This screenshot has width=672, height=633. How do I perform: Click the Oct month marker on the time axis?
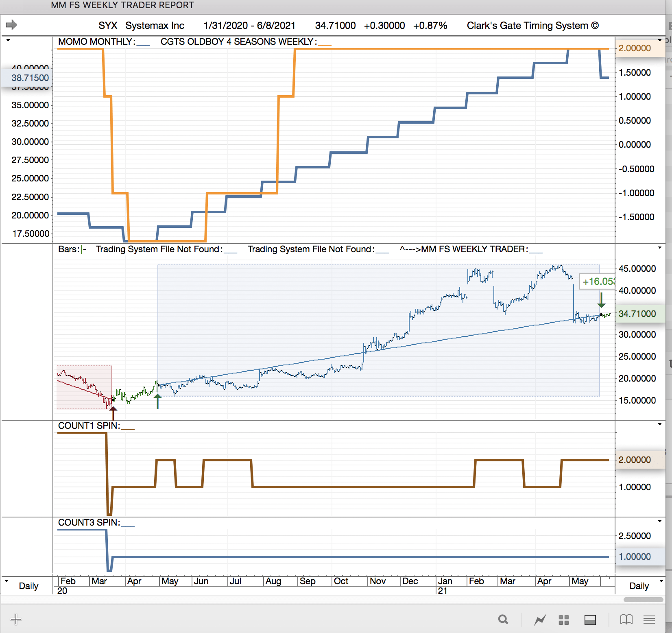[341, 581]
